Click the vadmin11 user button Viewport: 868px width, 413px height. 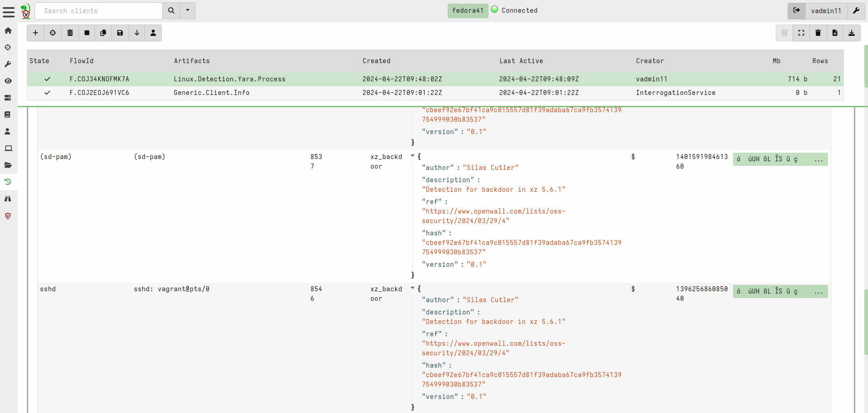[826, 10]
